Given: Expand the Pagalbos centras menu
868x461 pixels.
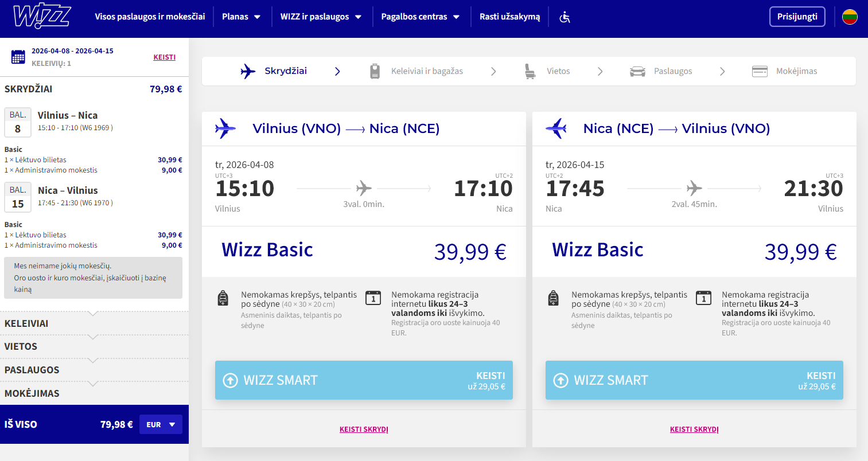Looking at the screenshot, I should pos(420,17).
